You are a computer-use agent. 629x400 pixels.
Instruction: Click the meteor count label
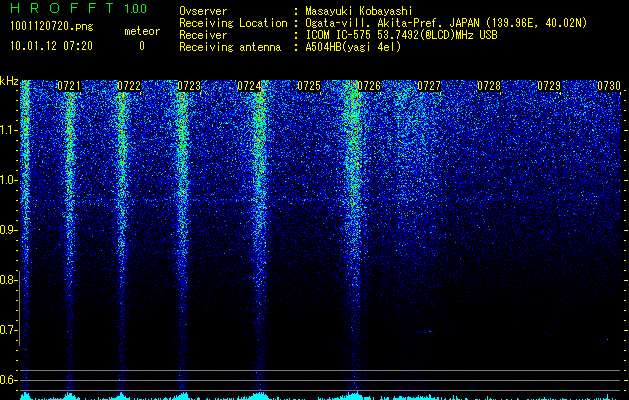coord(142,31)
